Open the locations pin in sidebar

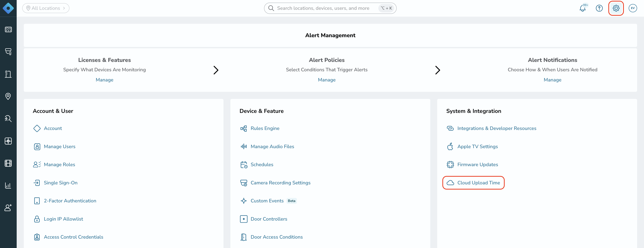tap(8, 96)
